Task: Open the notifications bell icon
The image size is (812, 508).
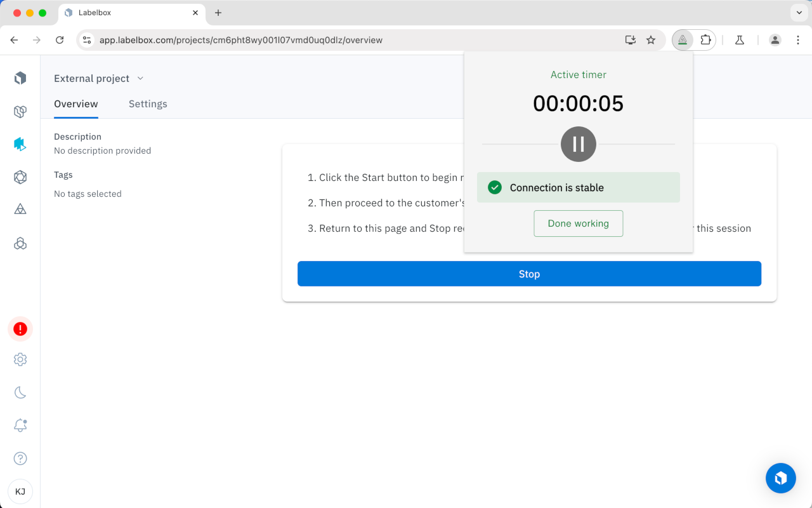Action: [20, 425]
